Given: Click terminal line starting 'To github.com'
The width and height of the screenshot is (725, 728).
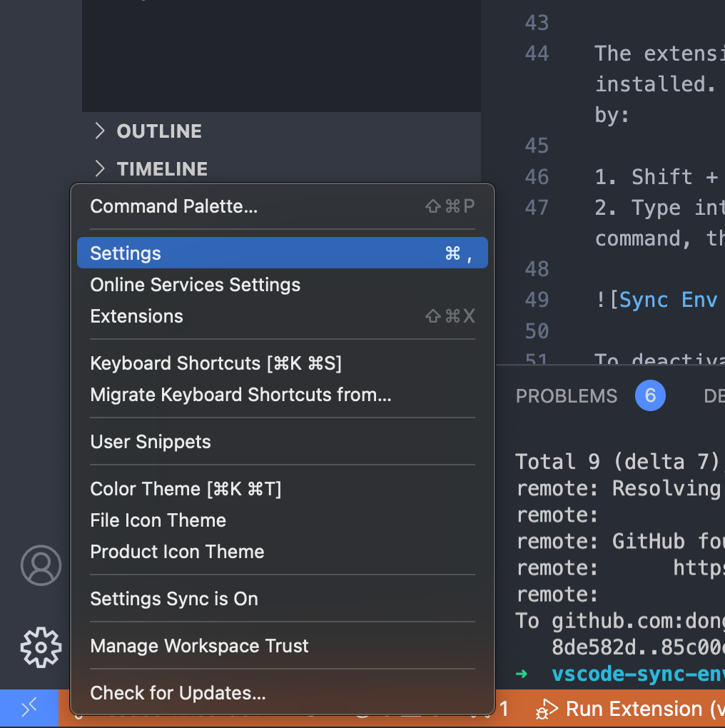Looking at the screenshot, I should [620, 621].
